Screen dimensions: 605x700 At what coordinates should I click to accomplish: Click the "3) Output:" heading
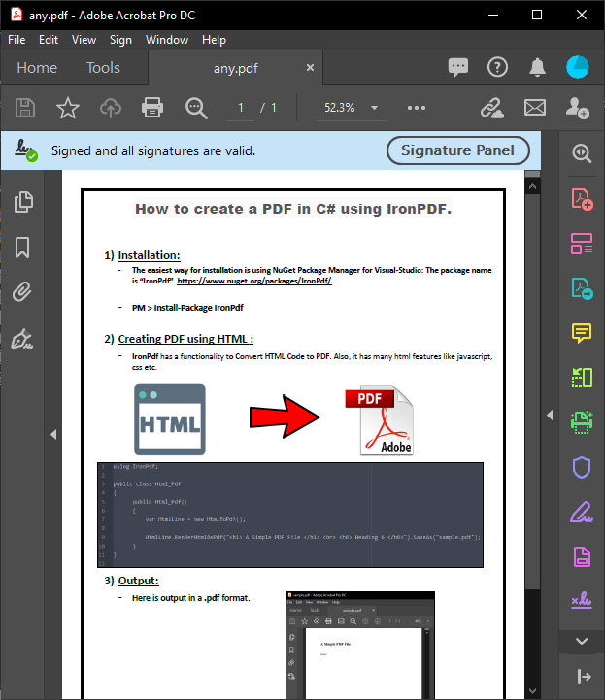[x=131, y=581]
